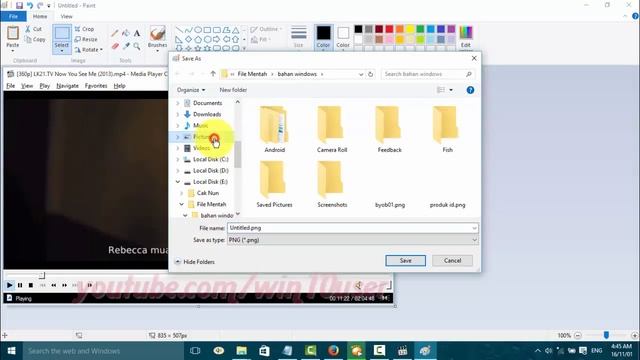Expand Local Disk (D:) node
Viewport: 640px width, 360px height.
[178, 171]
